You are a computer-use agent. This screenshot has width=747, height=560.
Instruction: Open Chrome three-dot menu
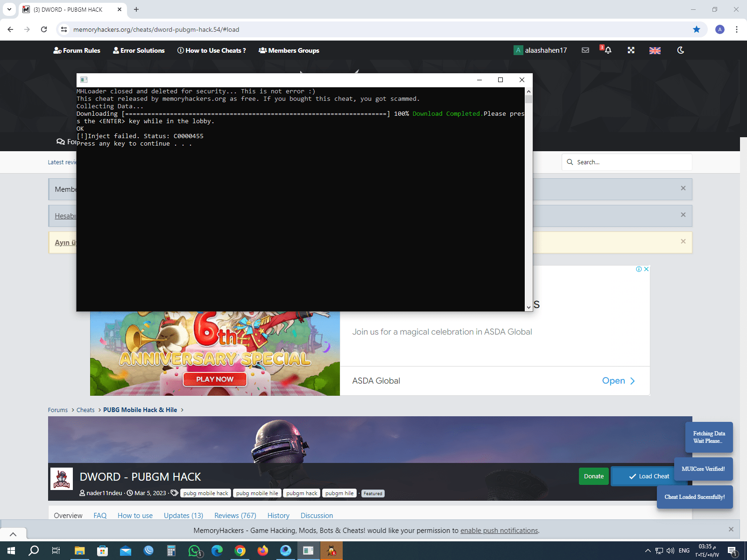(737, 29)
